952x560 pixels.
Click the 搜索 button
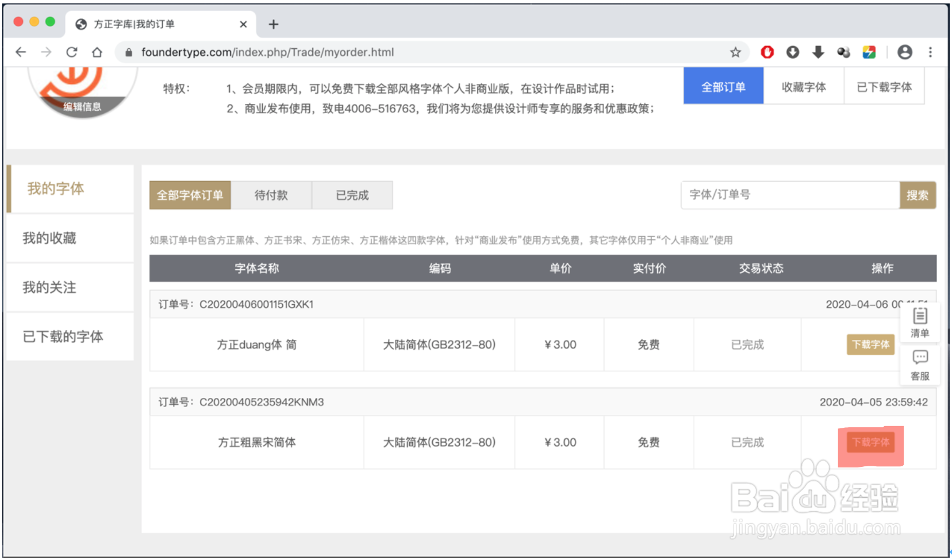coord(918,195)
